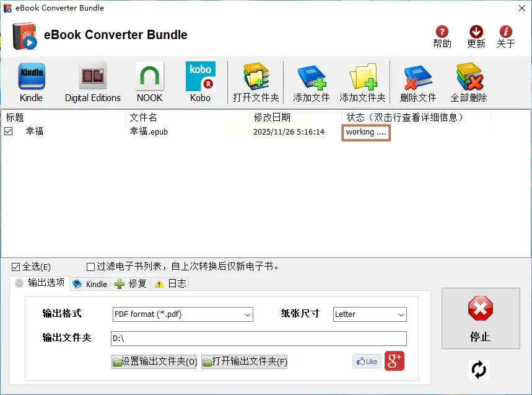Viewport: 532px width, 395px height.
Task: Stop conversion with the 停止 button
Action: 481,318
